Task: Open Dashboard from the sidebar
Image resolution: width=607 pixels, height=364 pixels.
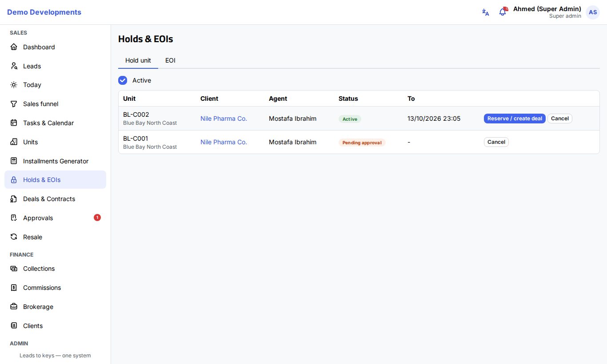Action: click(55, 47)
